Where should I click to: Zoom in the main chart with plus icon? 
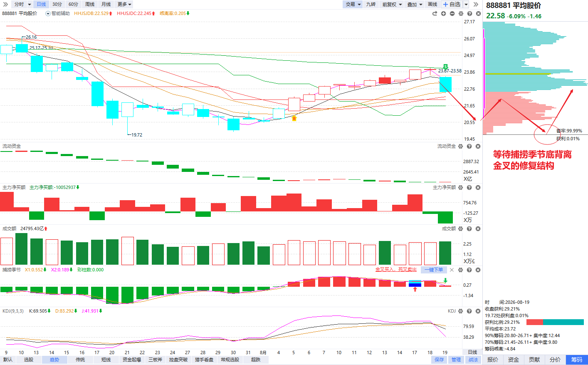coord(443,13)
